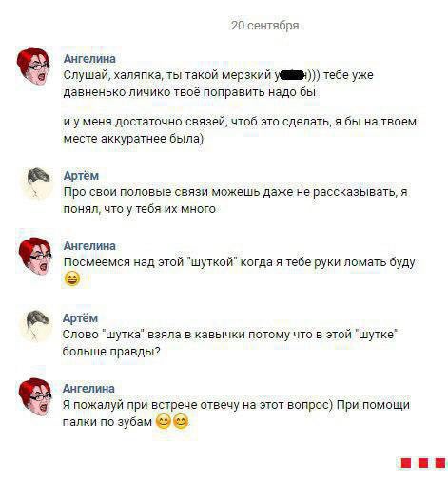
Task: Click the second smiling emoji after 'палки по зубам'
Action: (x=181, y=422)
